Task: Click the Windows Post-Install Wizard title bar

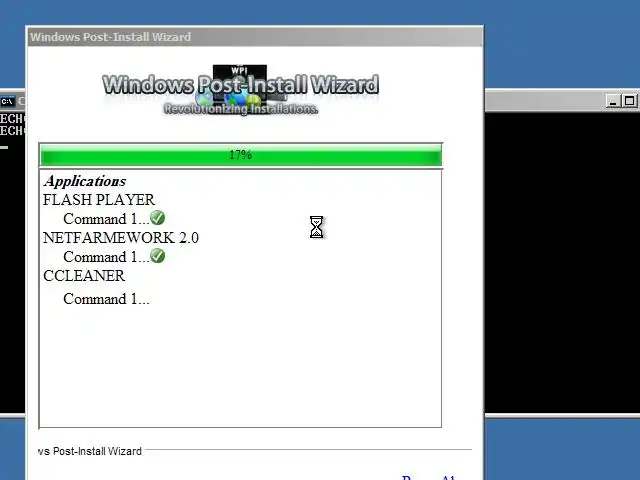Action: [x=255, y=37]
